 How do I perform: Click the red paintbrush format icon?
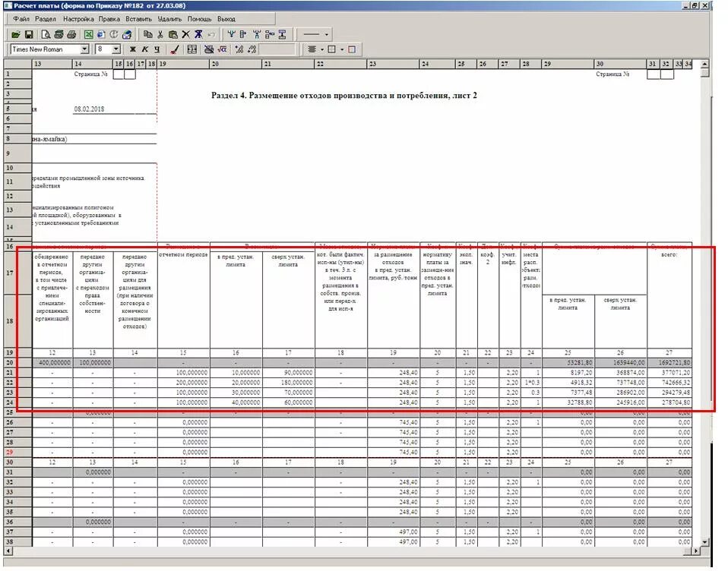[x=175, y=49]
